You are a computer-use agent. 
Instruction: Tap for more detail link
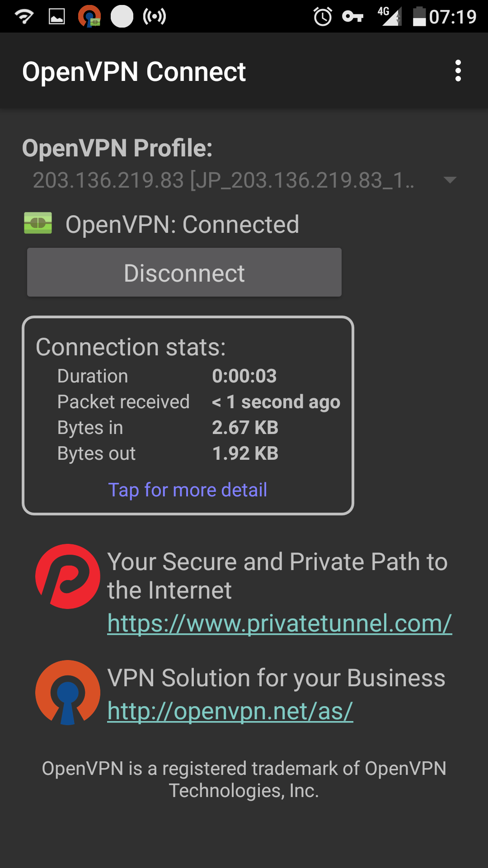tap(188, 490)
